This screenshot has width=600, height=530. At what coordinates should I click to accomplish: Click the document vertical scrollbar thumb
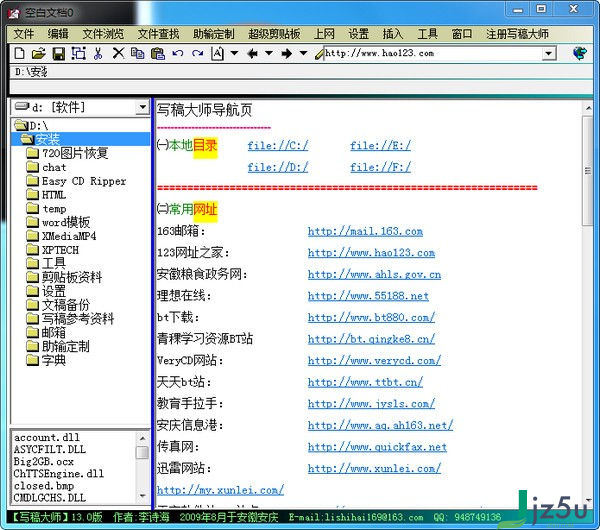588,171
